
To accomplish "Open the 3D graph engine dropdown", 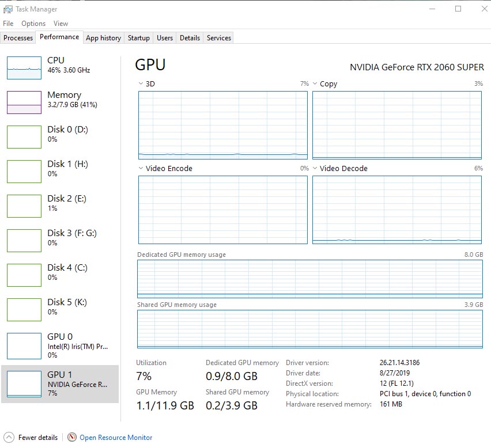I will [x=141, y=83].
